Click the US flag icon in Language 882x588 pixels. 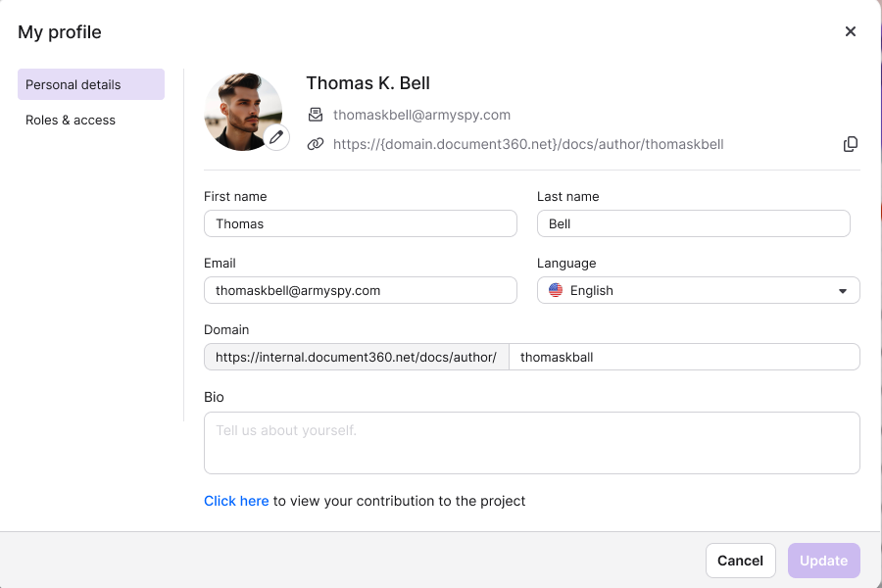tap(556, 290)
